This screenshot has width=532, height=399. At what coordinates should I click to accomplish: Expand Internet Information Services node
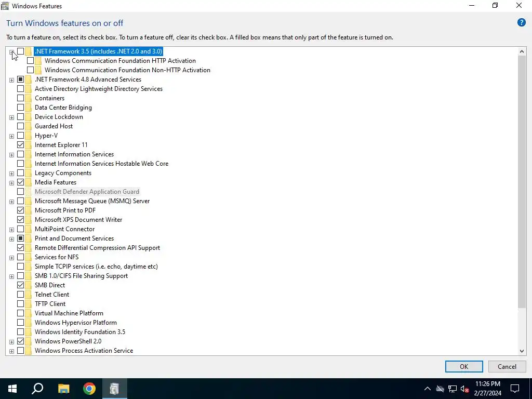[11, 155]
